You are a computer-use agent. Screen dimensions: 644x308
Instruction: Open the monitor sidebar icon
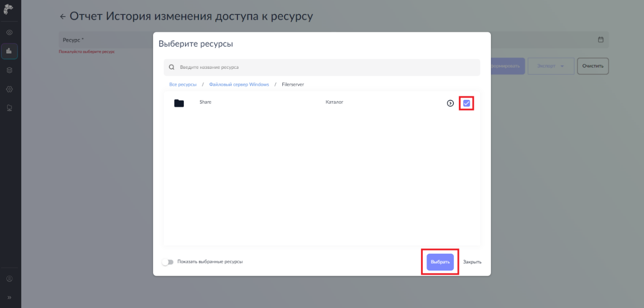click(x=9, y=108)
